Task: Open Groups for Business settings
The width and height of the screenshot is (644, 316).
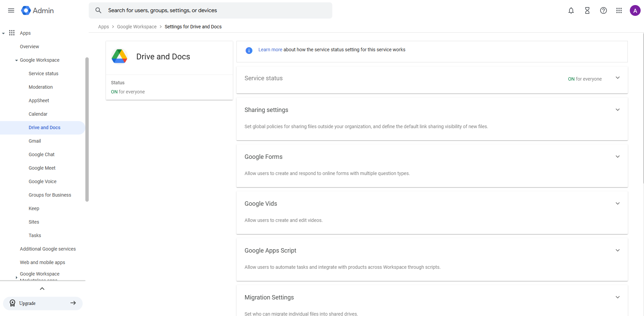Action: (x=50, y=195)
